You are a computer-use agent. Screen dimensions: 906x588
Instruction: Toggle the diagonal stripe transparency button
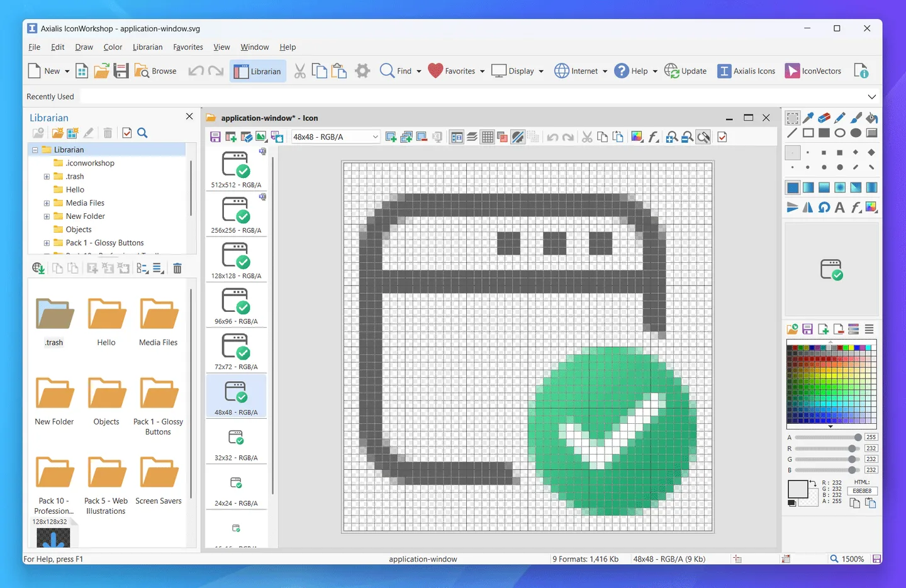pos(518,136)
